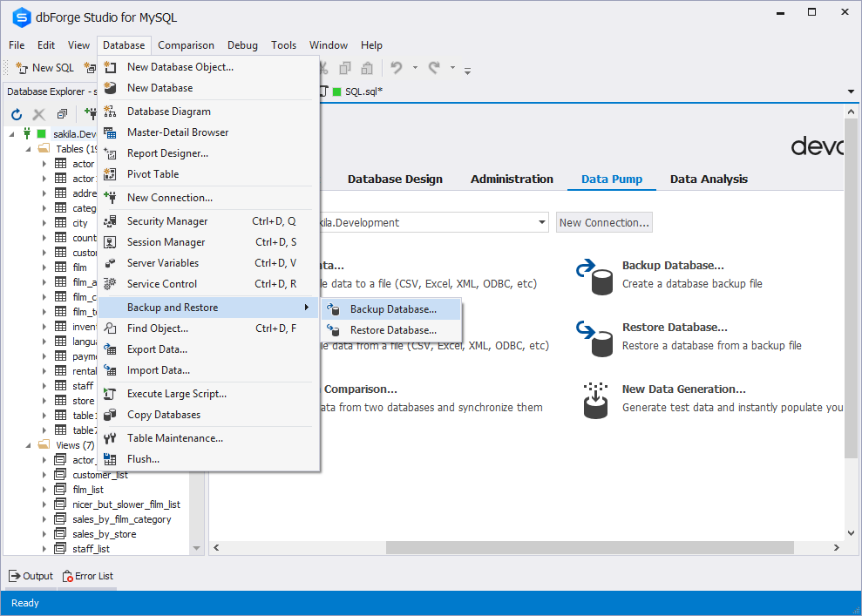Click the Backup Database cylinder icon on start page
This screenshot has width=862, height=616.
pyautogui.click(x=594, y=277)
